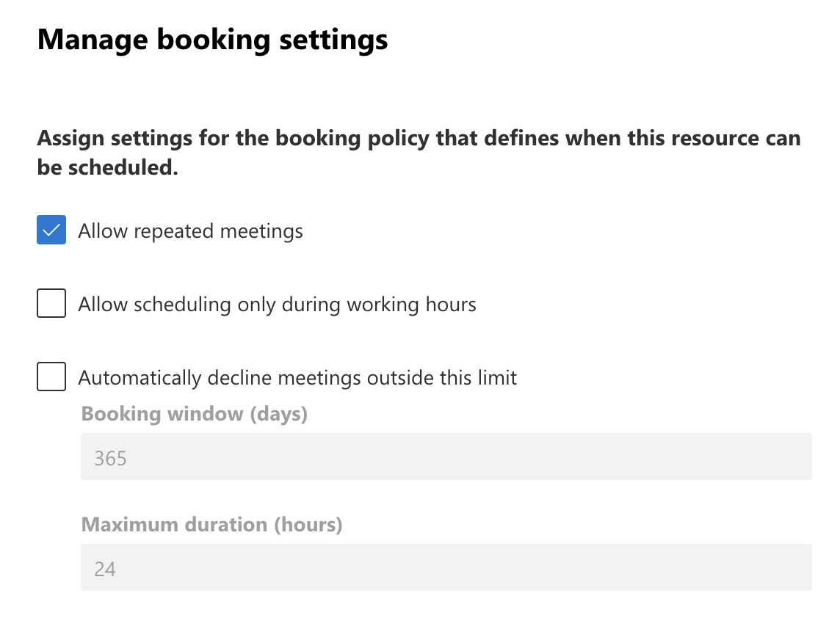Viewport: 840px width, 618px height.
Task: Click the booking policy description paragraph
Action: point(419,153)
